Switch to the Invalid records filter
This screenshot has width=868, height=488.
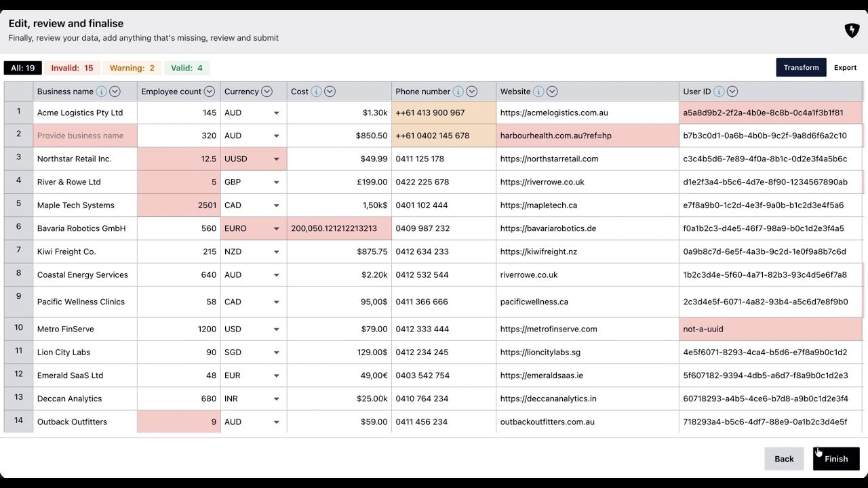(x=71, y=68)
